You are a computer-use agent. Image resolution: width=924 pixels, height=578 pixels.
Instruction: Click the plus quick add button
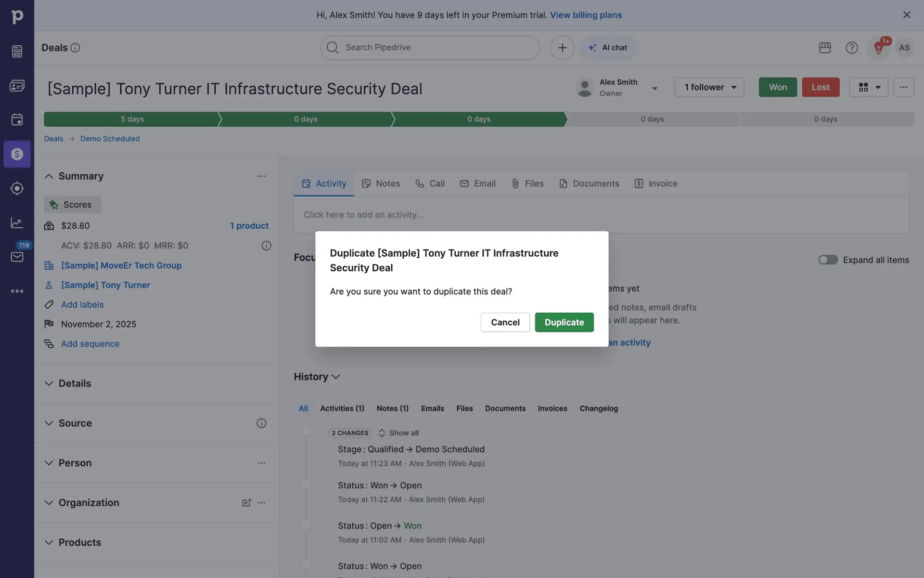(562, 48)
